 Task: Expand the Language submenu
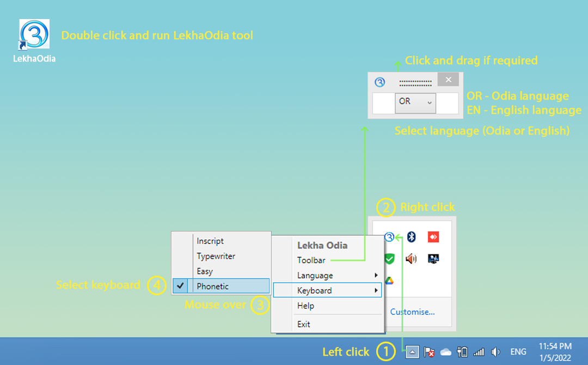328,275
